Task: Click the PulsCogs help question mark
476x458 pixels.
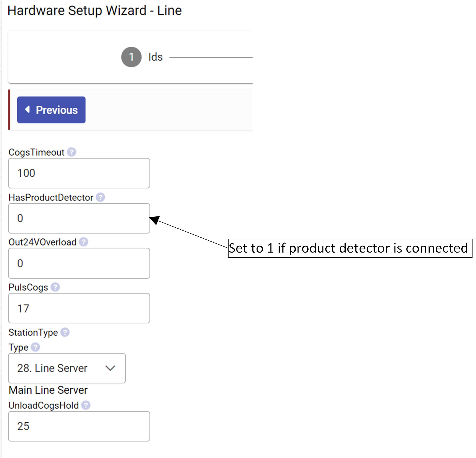Action: pyautogui.click(x=55, y=287)
